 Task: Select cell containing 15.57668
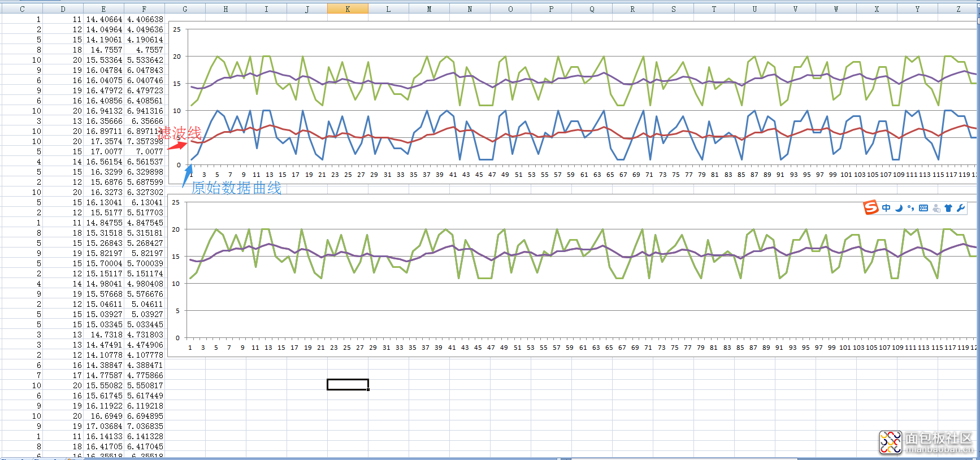[104, 294]
